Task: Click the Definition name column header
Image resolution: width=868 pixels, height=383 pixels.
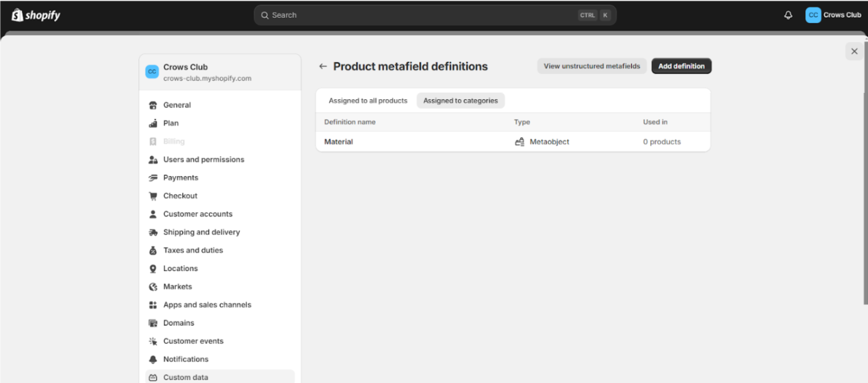Action: [x=350, y=122]
